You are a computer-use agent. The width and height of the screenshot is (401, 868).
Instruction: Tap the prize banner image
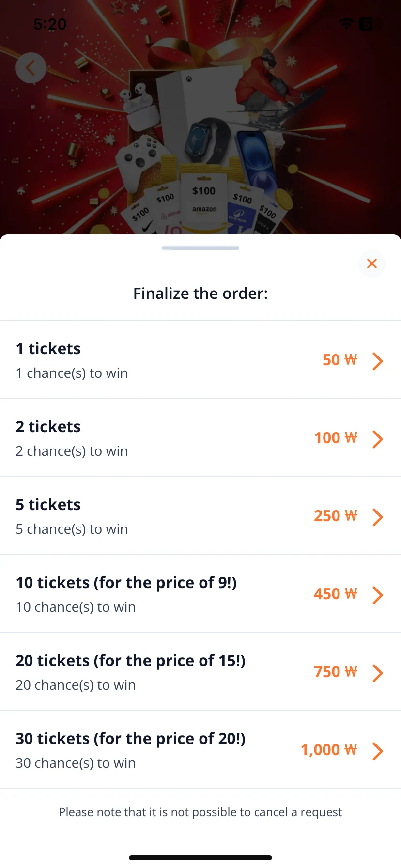pos(200,117)
